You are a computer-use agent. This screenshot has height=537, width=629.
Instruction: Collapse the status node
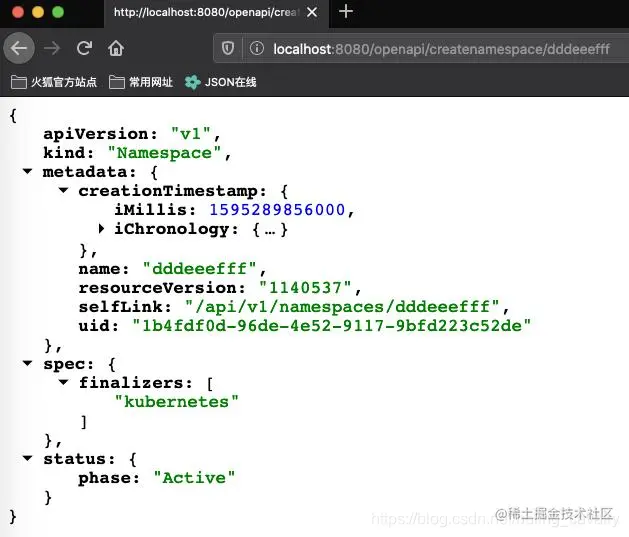(27, 458)
